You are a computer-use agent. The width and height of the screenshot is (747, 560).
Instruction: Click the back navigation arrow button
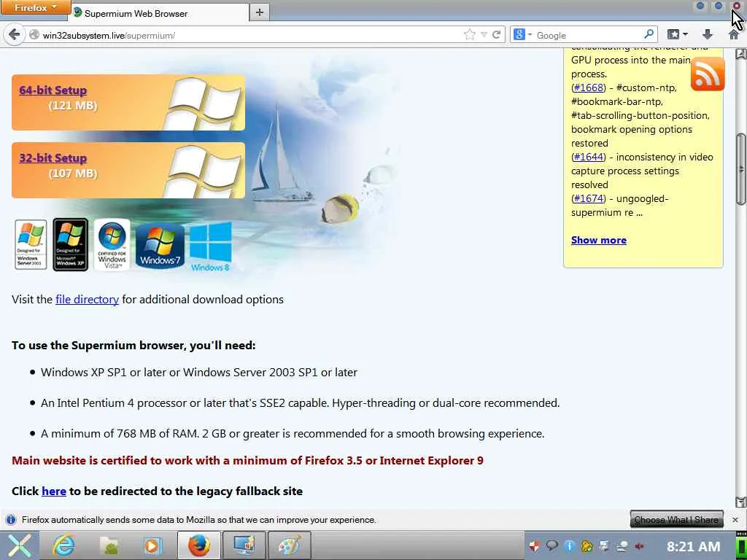(x=15, y=35)
